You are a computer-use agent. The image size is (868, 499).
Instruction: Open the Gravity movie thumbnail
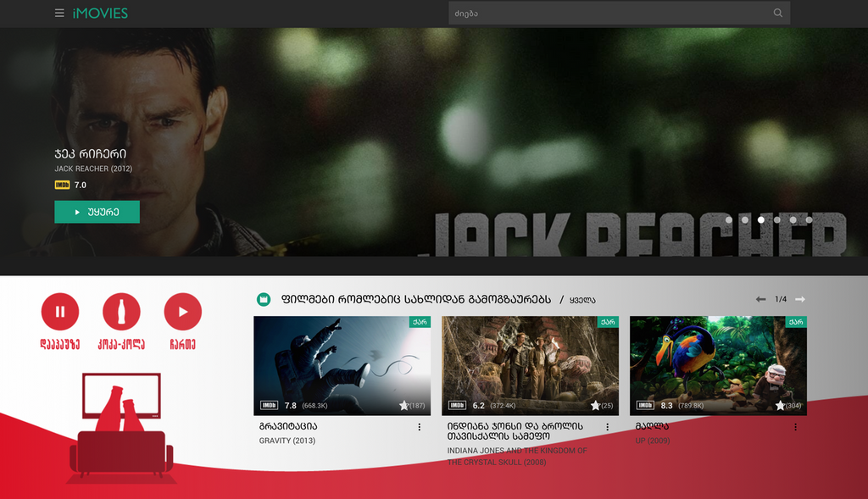coord(342,366)
